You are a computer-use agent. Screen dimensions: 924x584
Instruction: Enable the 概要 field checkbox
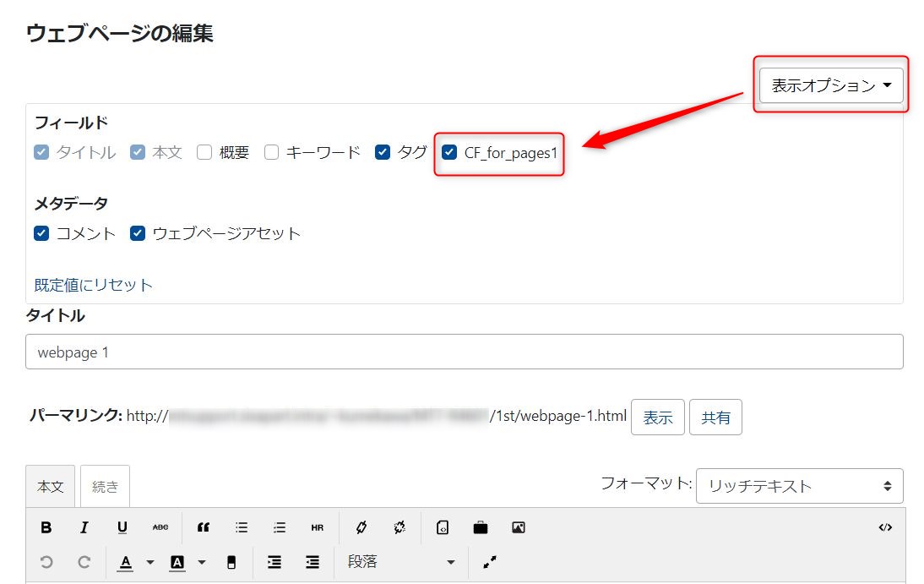pos(203,152)
